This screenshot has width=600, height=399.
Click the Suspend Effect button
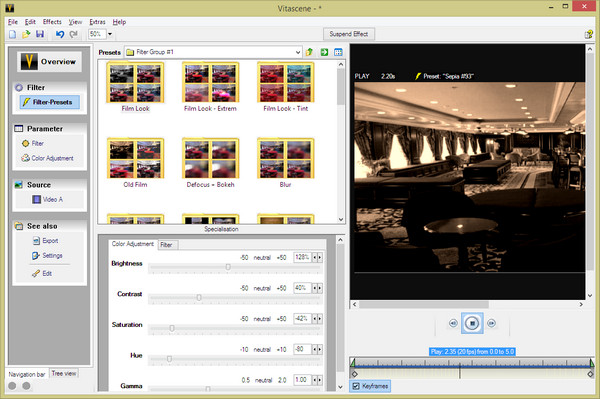click(349, 34)
